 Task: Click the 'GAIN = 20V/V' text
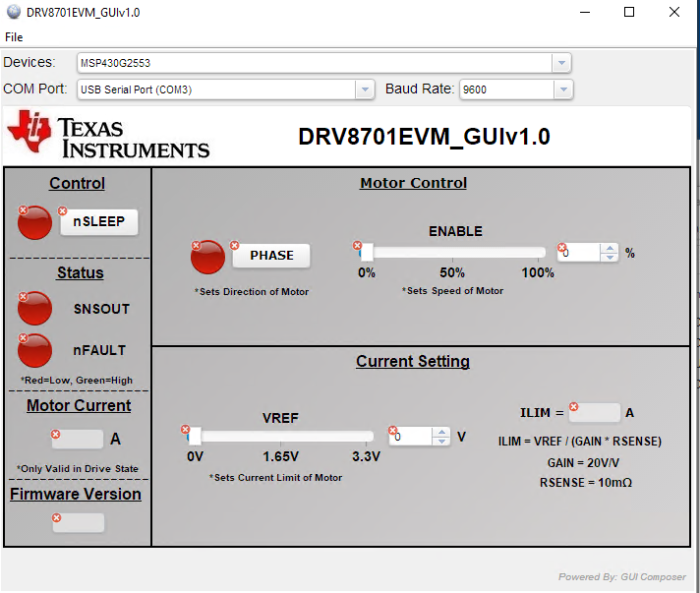click(583, 462)
